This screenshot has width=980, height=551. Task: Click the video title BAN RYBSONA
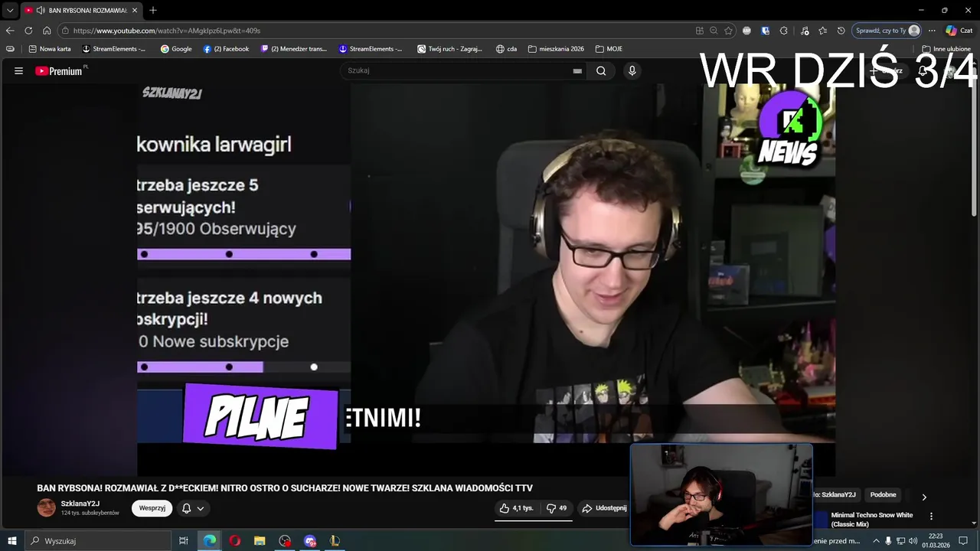[285, 488]
